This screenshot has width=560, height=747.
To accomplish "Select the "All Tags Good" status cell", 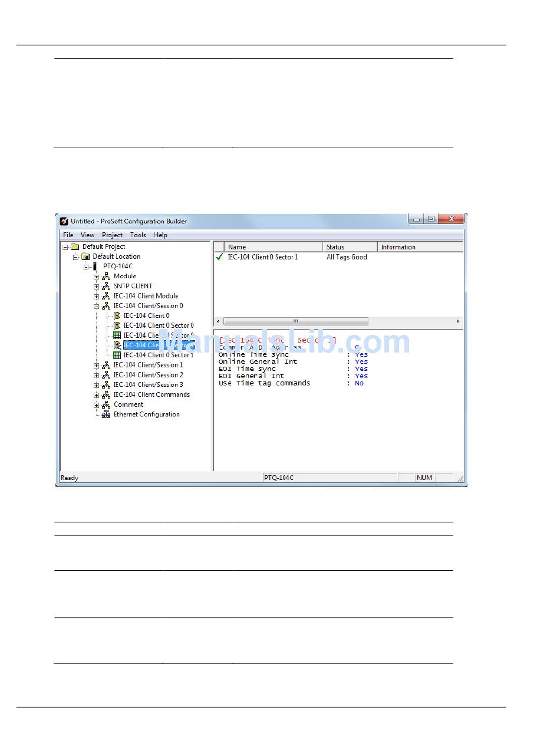I will pyautogui.click(x=347, y=257).
